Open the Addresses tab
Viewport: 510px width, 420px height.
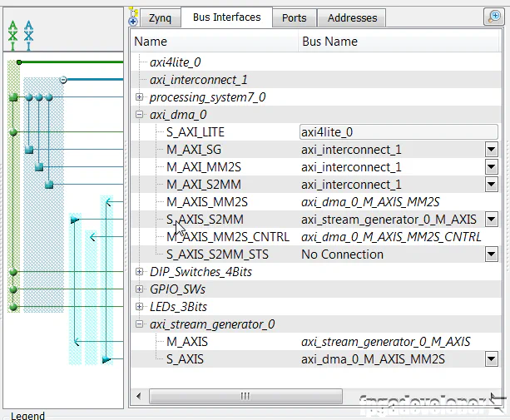pos(352,17)
